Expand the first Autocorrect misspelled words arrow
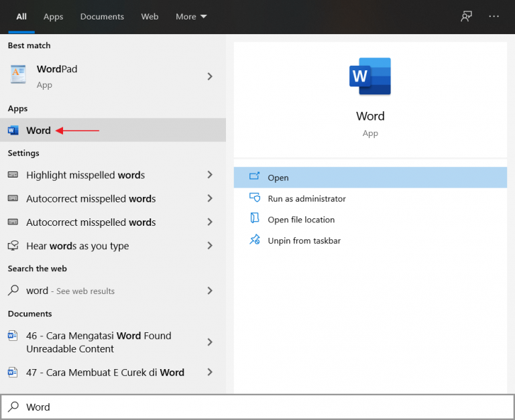Viewport: 515px width, 420px height. [210, 198]
